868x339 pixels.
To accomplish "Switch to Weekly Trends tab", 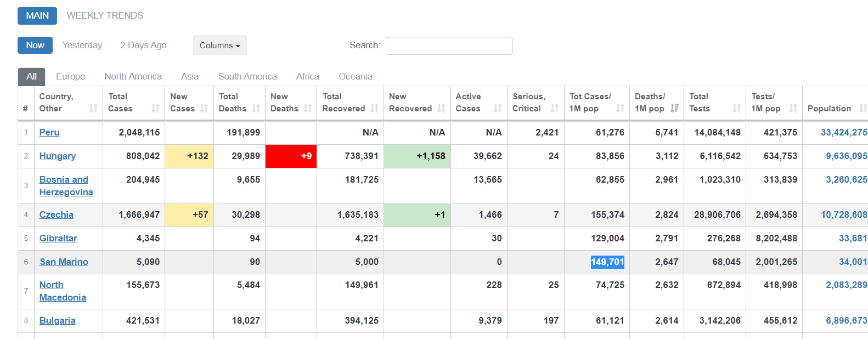I will 105,15.
